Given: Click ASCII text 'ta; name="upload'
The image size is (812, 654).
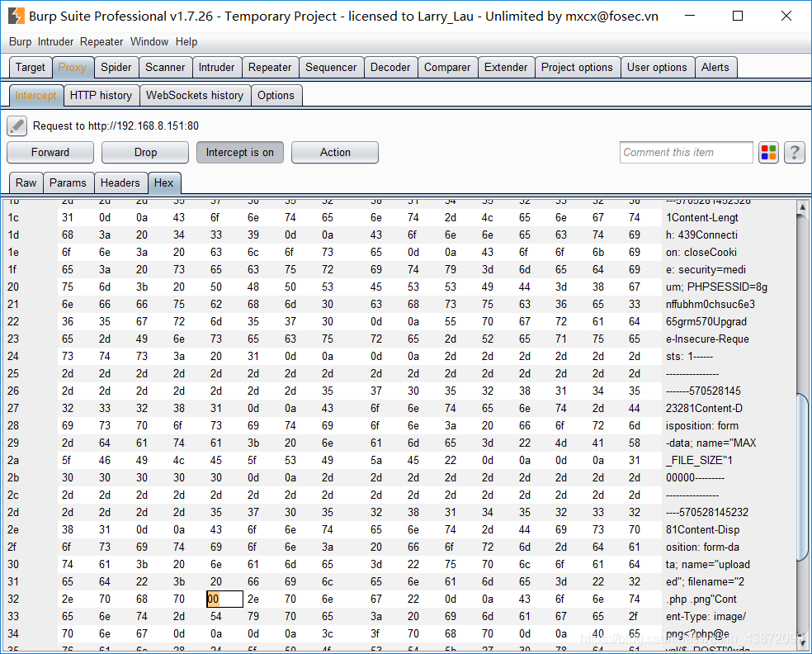Looking at the screenshot, I should pyautogui.click(x=707, y=564).
